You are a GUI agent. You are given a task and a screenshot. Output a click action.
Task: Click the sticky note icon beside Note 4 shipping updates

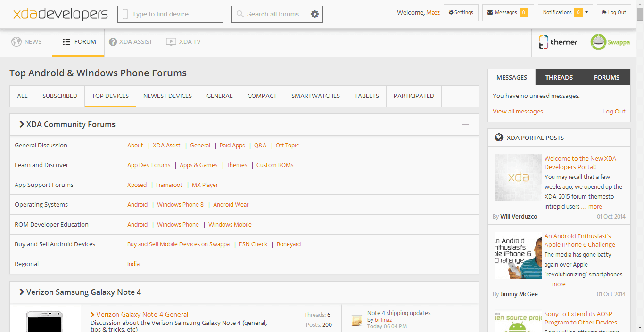(357, 320)
